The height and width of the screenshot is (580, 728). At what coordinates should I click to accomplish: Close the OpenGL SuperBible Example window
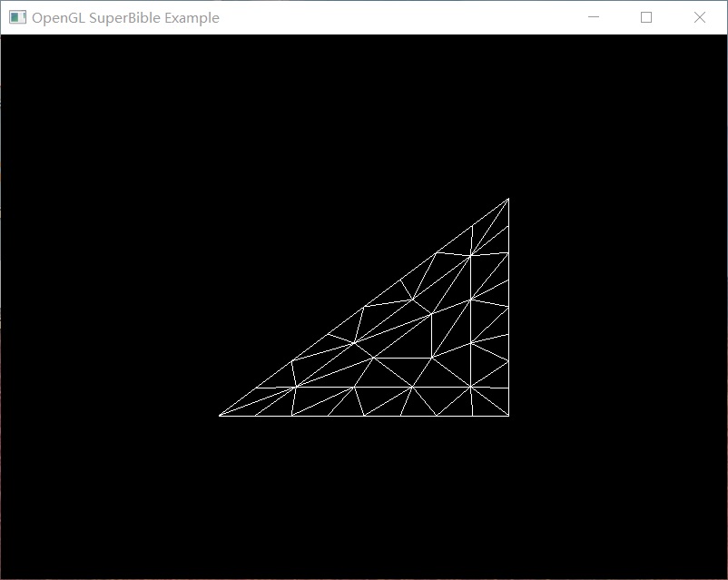pyautogui.click(x=700, y=17)
